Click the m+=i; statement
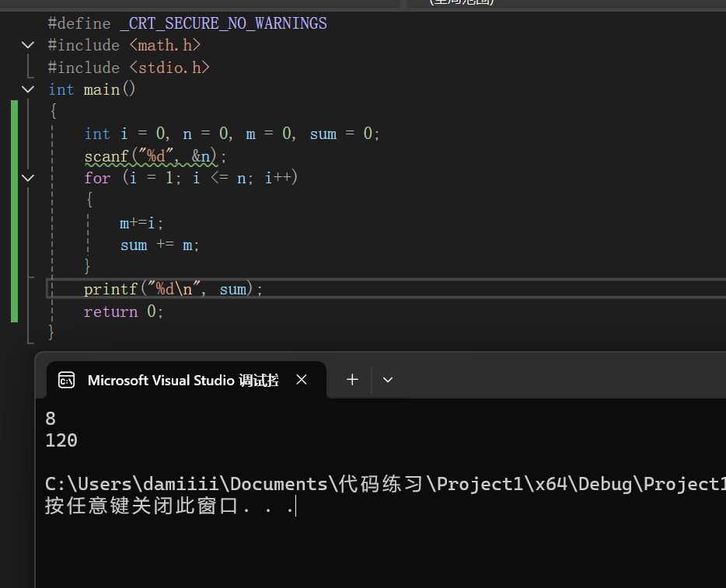 [x=141, y=223]
